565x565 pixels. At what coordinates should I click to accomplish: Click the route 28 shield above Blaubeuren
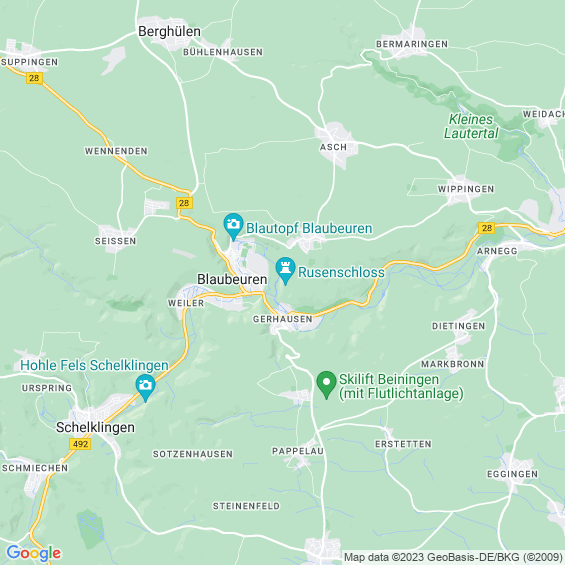click(184, 203)
